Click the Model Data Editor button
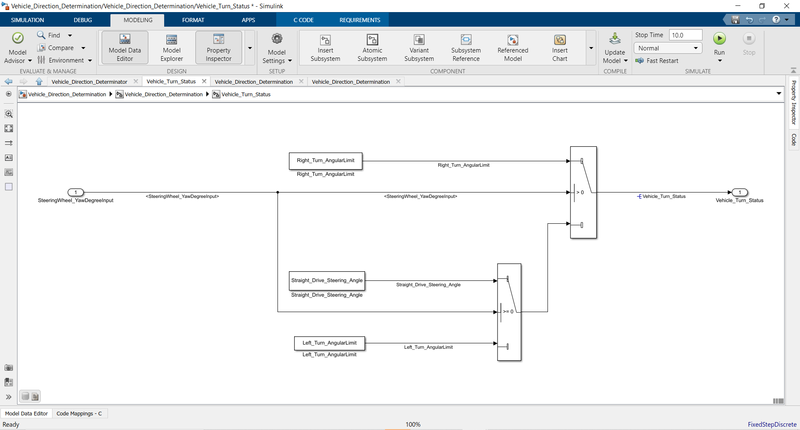Screen dimensions: 800x430 123,47
